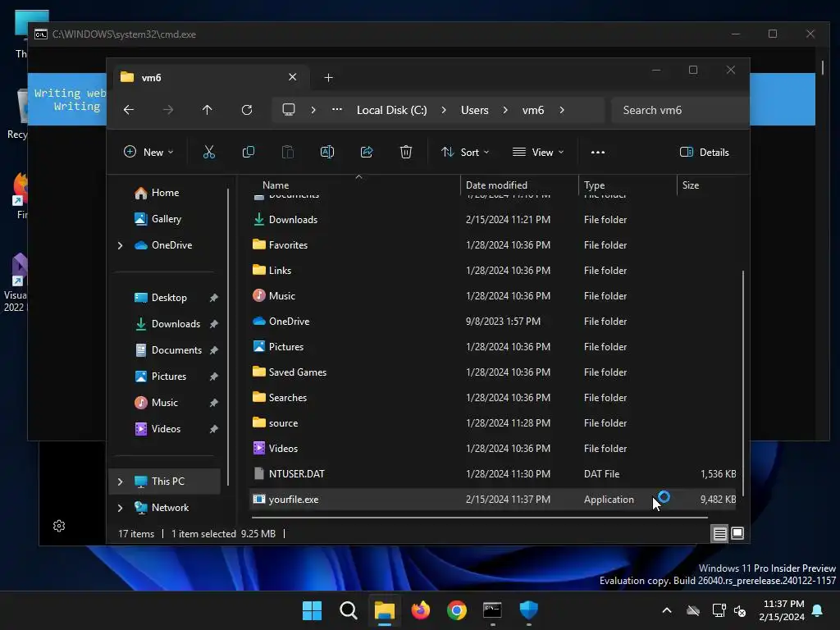The image size is (840, 630).
Task: Open Gallery in navigation pane
Action: tap(164, 219)
